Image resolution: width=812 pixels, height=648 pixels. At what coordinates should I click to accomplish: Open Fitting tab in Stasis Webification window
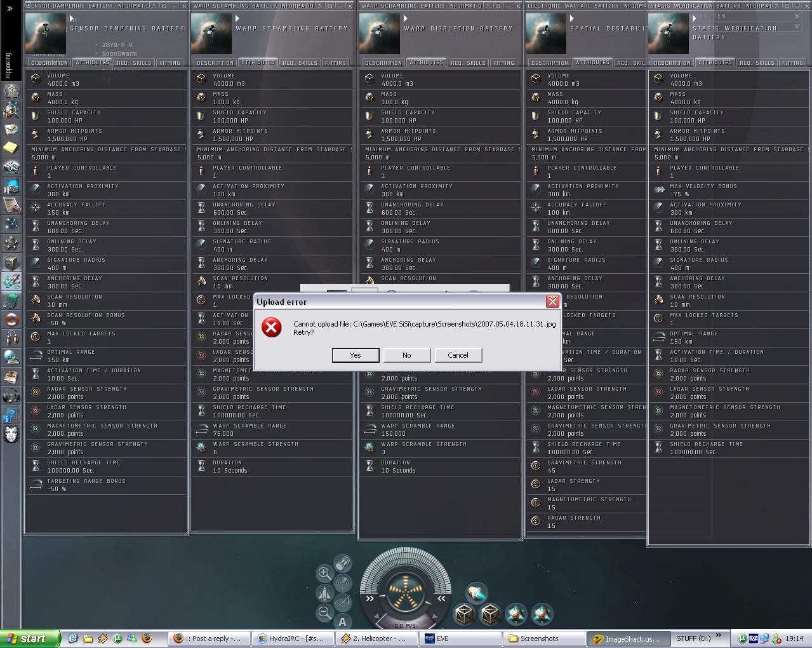point(793,63)
